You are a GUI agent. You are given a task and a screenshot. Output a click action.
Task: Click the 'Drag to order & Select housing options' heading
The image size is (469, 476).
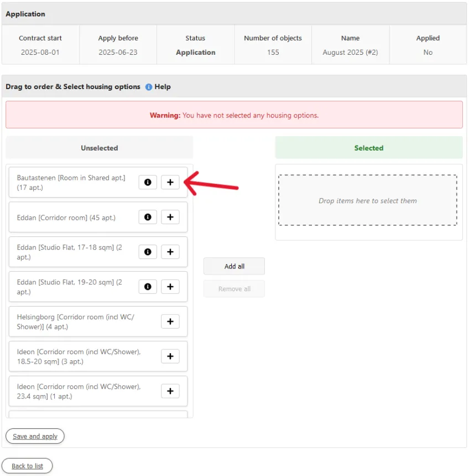click(x=73, y=86)
